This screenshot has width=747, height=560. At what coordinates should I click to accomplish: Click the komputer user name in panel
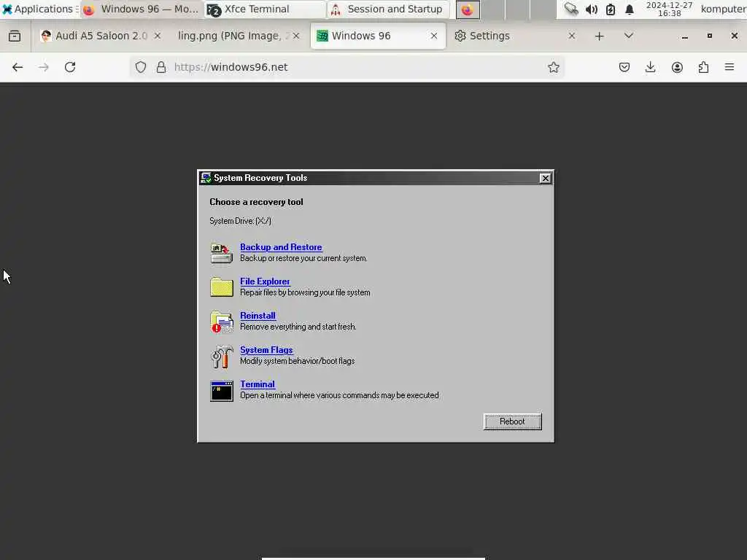coord(723,9)
